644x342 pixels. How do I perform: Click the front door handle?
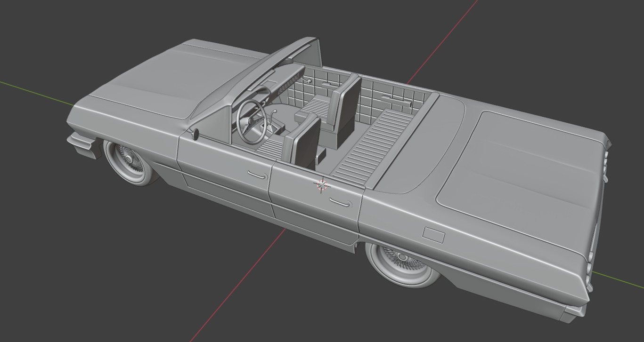click(257, 175)
